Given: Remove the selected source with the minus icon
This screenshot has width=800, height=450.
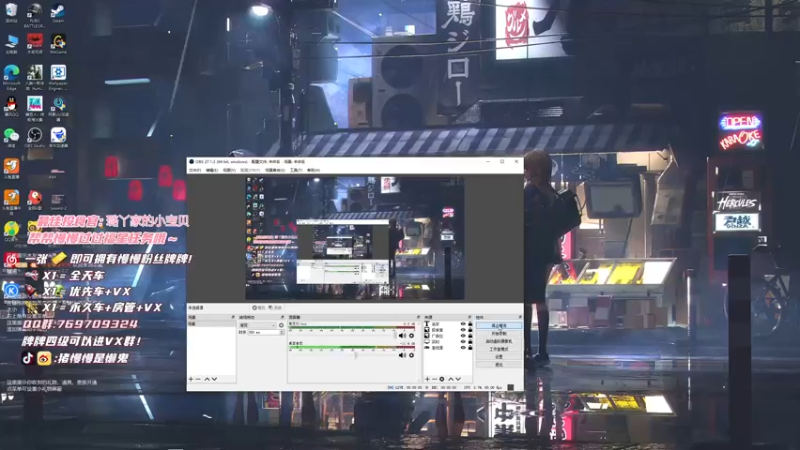Looking at the screenshot, I should click(434, 379).
